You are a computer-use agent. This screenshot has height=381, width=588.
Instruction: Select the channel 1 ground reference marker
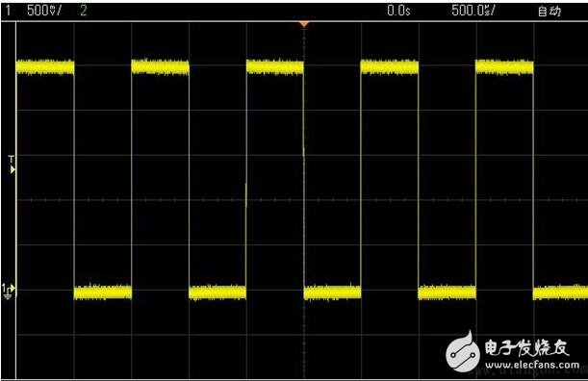click(x=9, y=291)
